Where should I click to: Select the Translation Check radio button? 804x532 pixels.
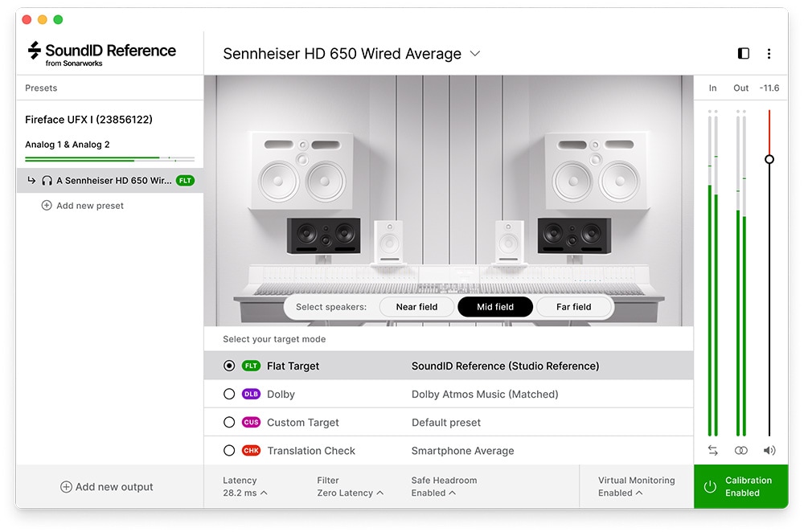point(229,451)
